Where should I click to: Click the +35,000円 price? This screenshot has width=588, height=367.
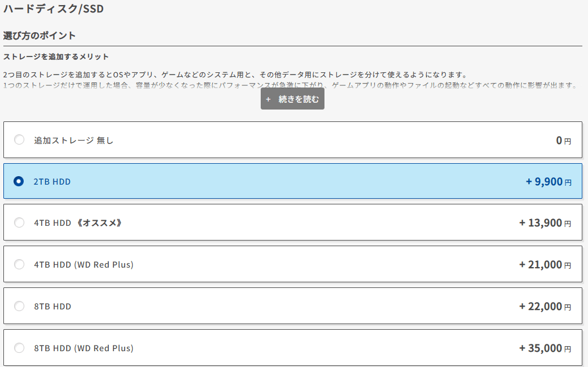coord(545,348)
